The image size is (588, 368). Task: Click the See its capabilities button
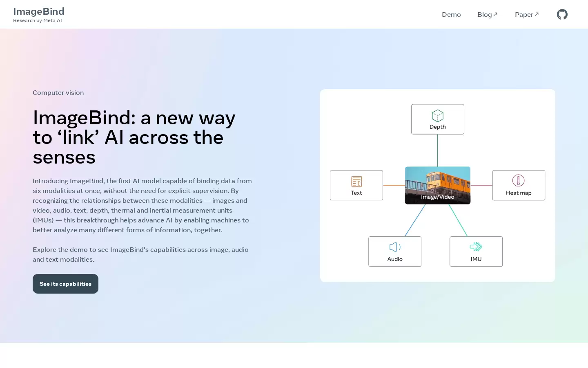(x=65, y=284)
